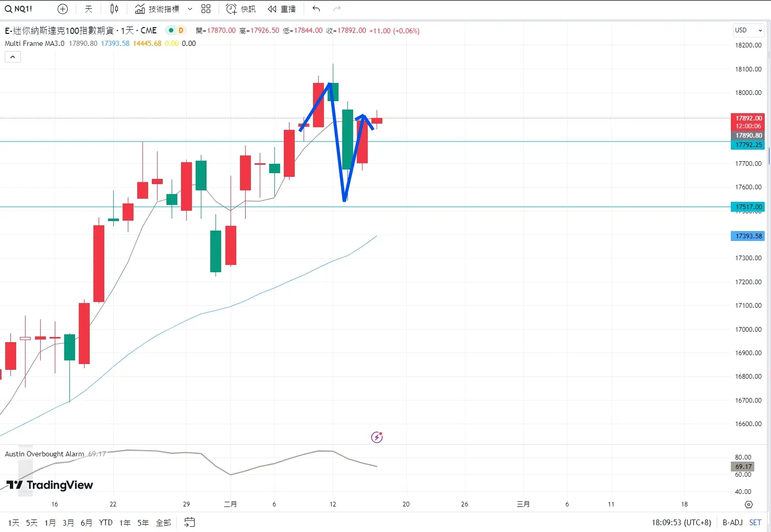This screenshot has height=532, width=771.
Task: Open timezone menu 18:09:53 (UTC+8)
Action: (681, 523)
